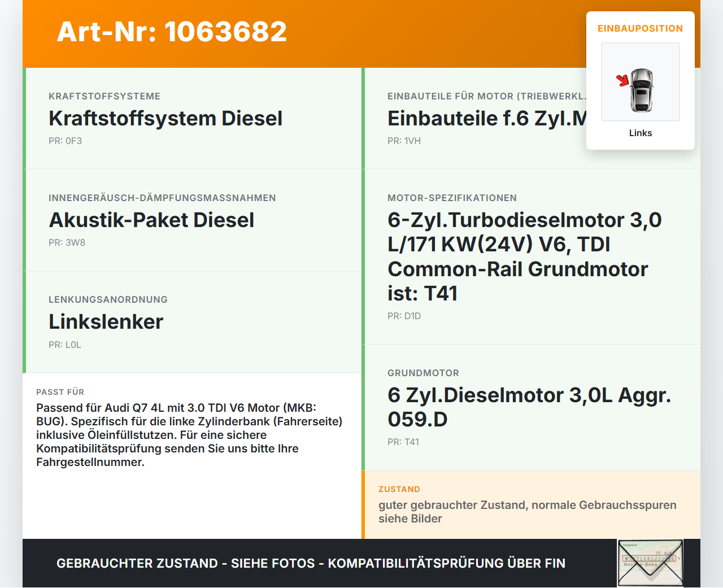Select the Linkslenker title
723x588 pixels.
(106, 321)
